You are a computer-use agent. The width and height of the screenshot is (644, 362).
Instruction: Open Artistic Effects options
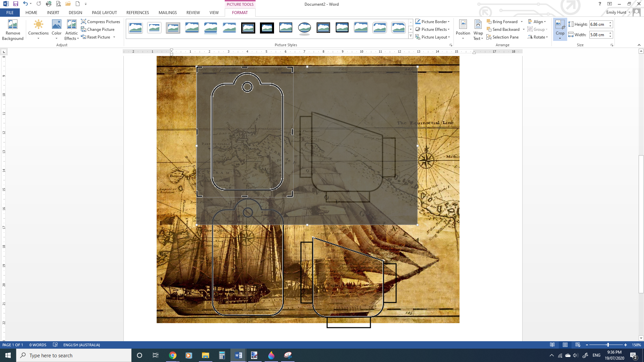click(x=71, y=29)
